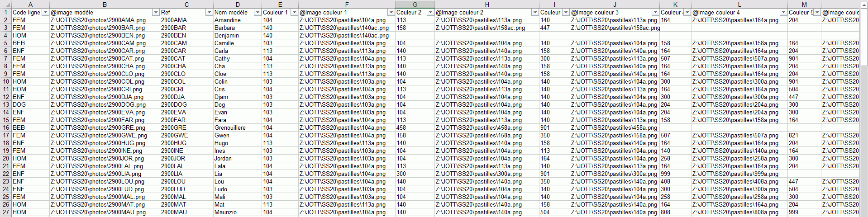
Task: Select the DOG code cell in row 13
Action: [19, 104]
